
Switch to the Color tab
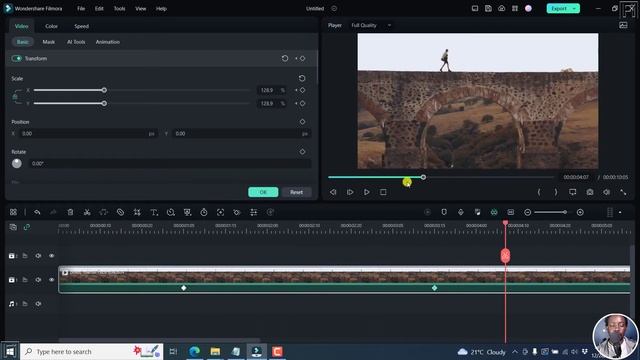(51, 26)
